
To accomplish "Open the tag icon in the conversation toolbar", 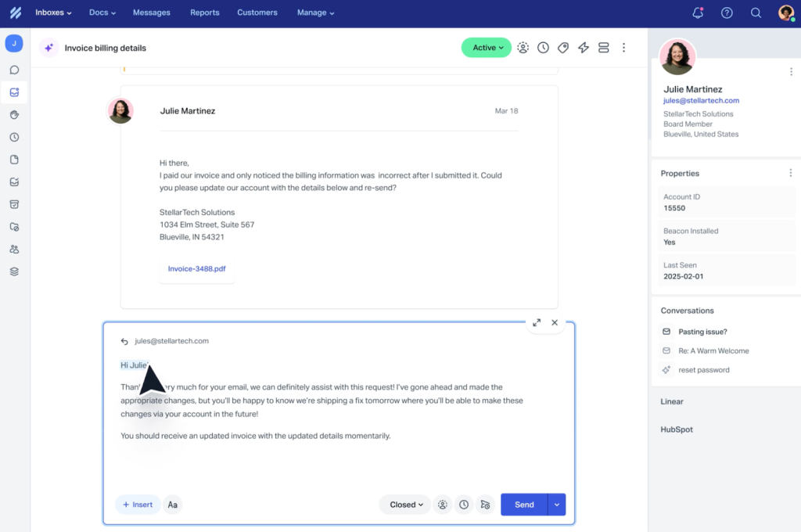I will [x=562, y=47].
